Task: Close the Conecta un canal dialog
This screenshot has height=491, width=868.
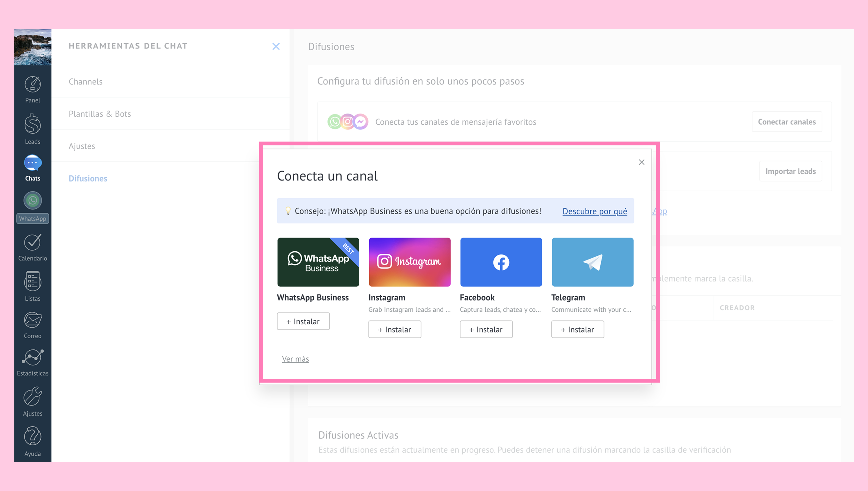Action: pyautogui.click(x=641, y=162)
